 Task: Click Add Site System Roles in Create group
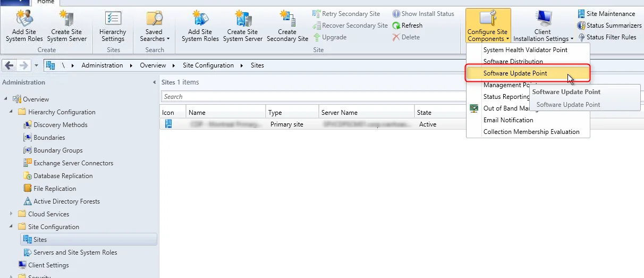tap(24, 26)
